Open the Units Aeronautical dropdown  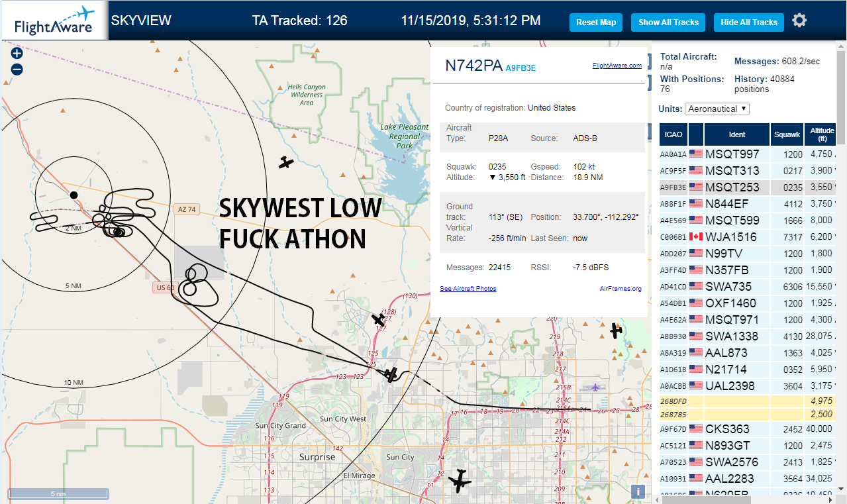coord(717,109)
